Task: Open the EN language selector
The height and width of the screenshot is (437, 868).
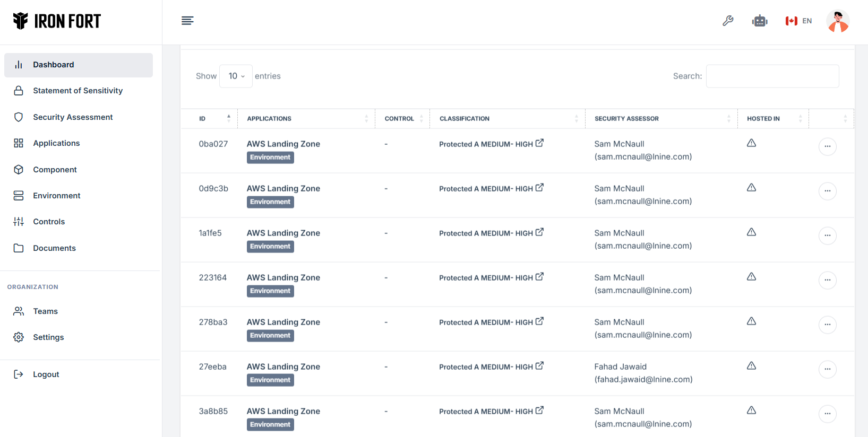Action: tap(799, 21)
